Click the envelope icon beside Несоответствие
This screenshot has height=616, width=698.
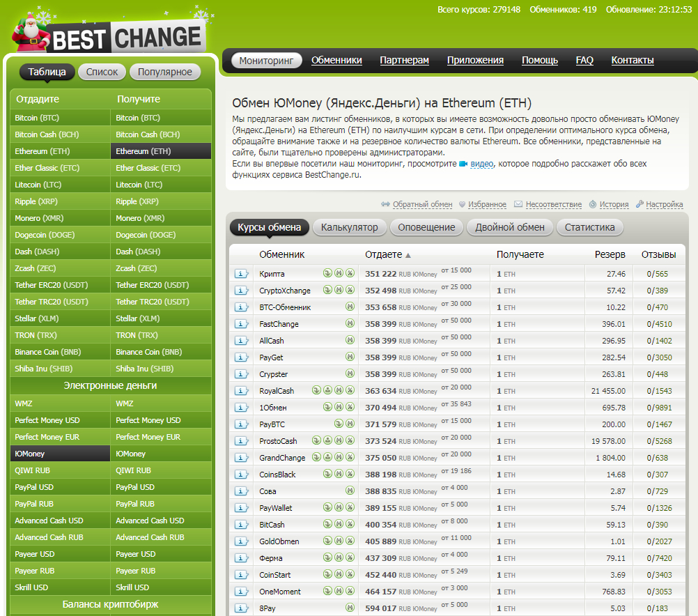(x=518, y=204)
